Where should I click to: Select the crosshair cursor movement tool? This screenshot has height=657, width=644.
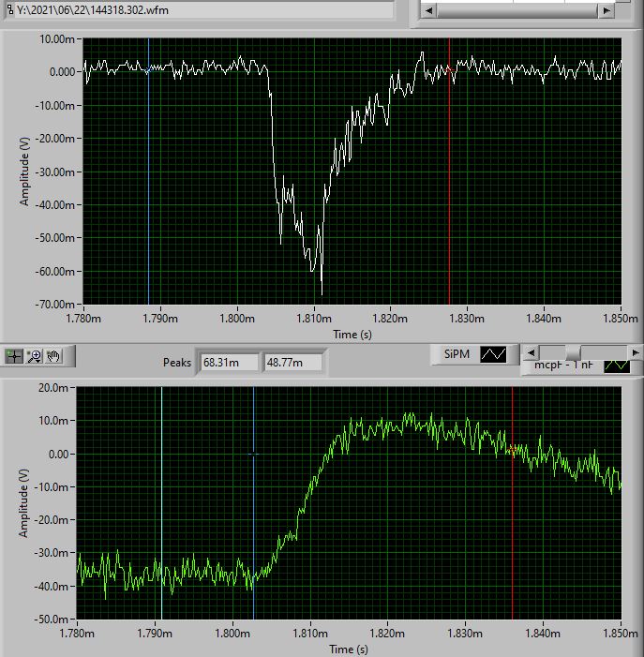(x=14, y=355)
